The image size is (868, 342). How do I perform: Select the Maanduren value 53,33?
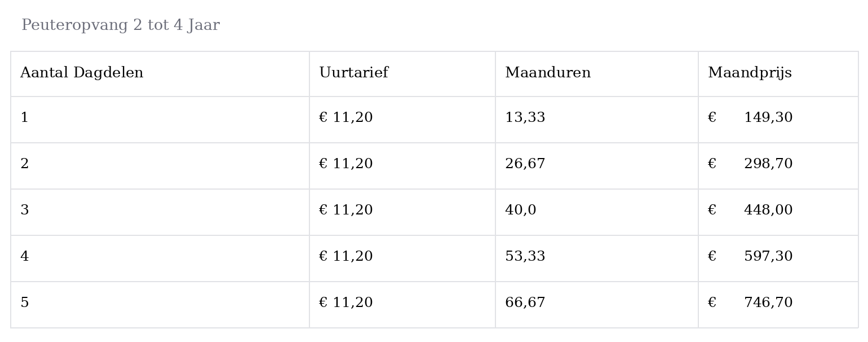point(525,257)
